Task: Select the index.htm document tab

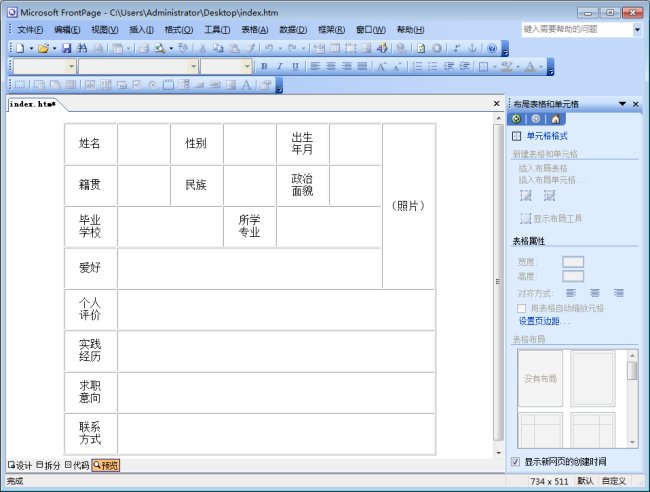Action: tap(33, 104)
